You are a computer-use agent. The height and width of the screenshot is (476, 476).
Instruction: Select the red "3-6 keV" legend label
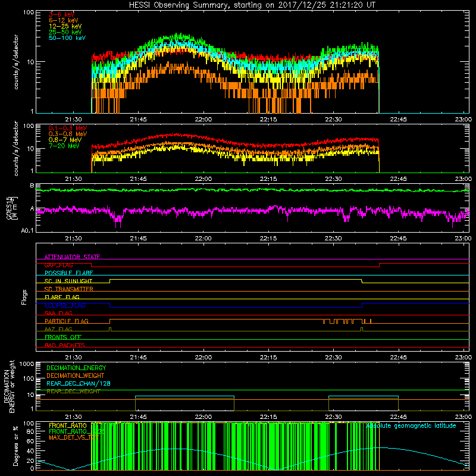point(61,14)
